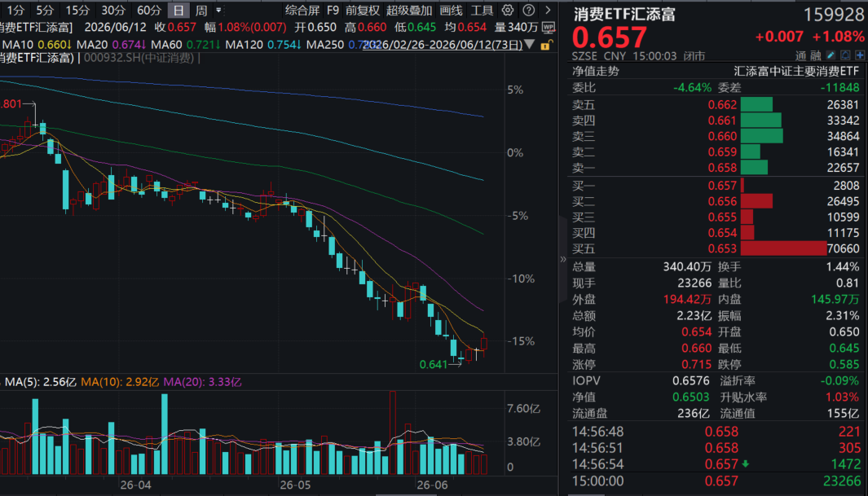This screenshot has width=868, height=496.
Task: Select the 30分 timeframe tab
Action: pyautogui.click(x=113, y=10)
